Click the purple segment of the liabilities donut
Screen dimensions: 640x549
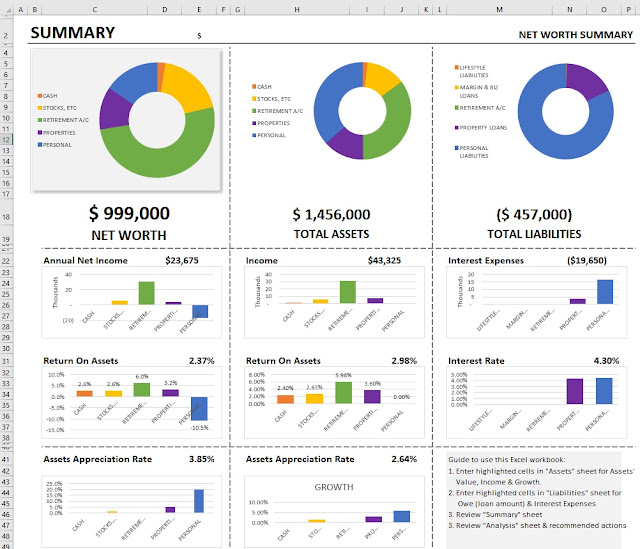point(588,81)
